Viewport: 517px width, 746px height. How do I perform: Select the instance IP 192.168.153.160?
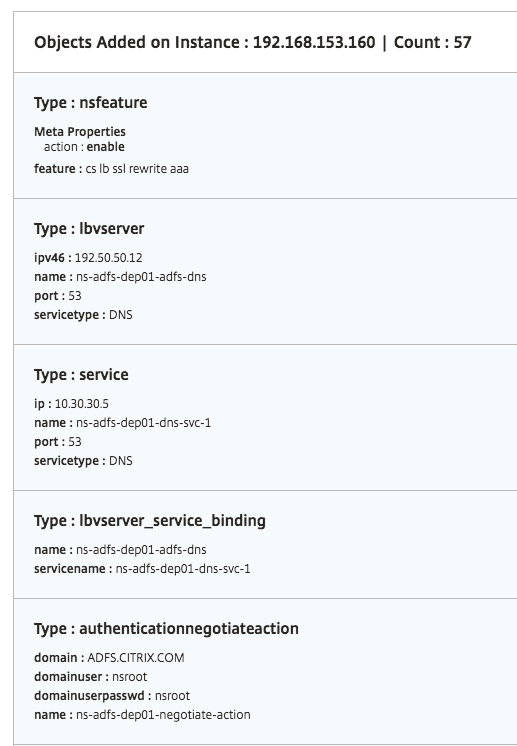[x=314, y=42]
